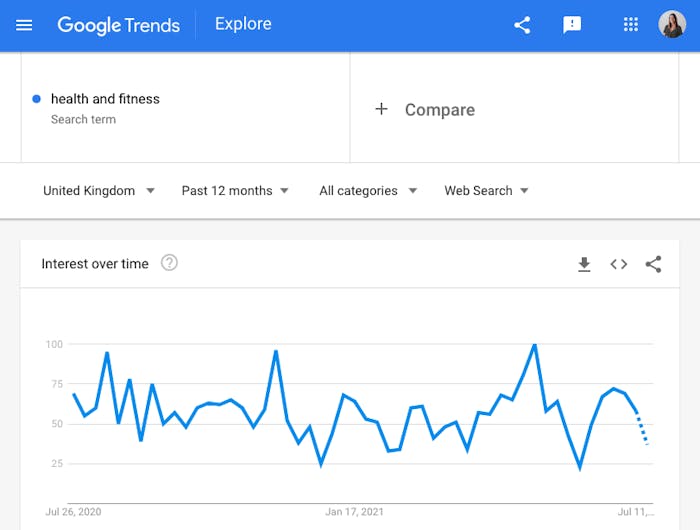Viewport: 700px width, 530px height.
Task: Open the Interest over time help icon
Action: 169,263
